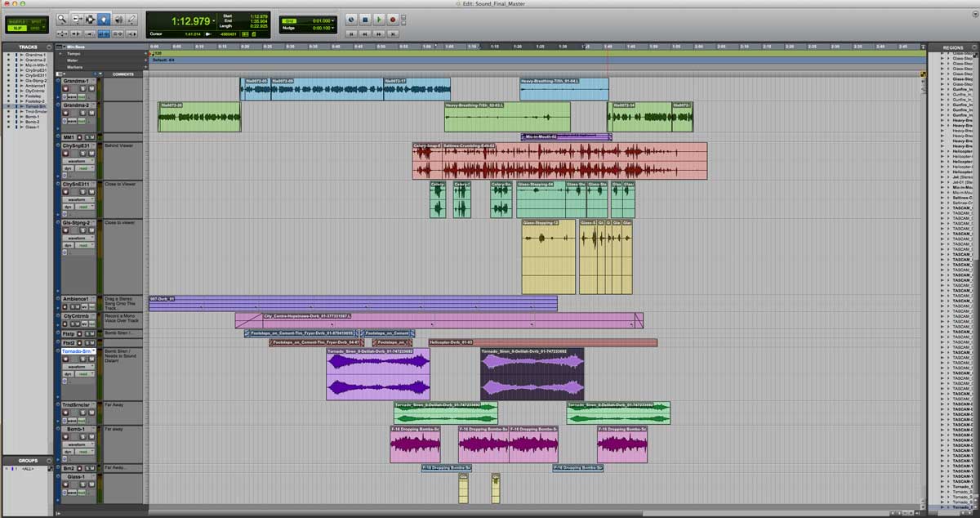Select the Trim tool

[78, 19]
